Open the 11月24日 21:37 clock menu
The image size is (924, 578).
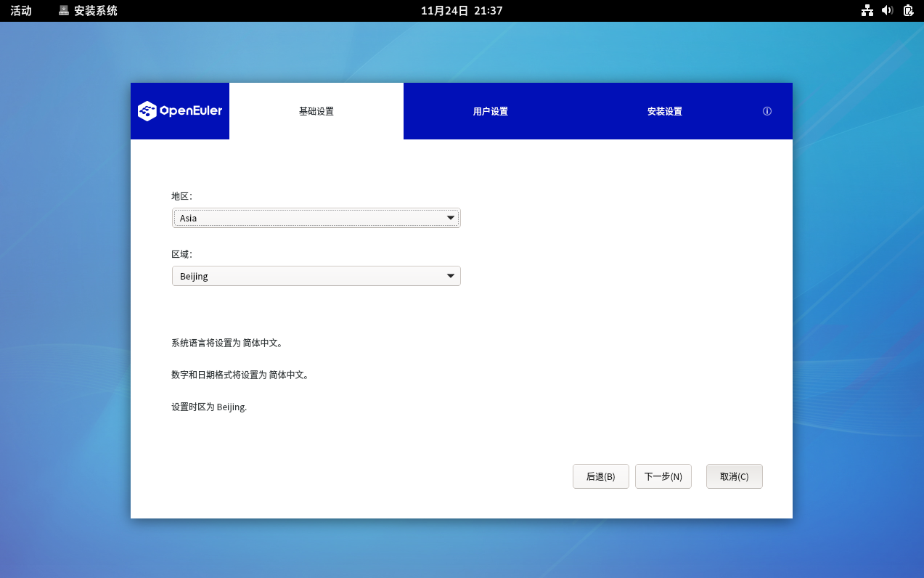pos(462,10)
